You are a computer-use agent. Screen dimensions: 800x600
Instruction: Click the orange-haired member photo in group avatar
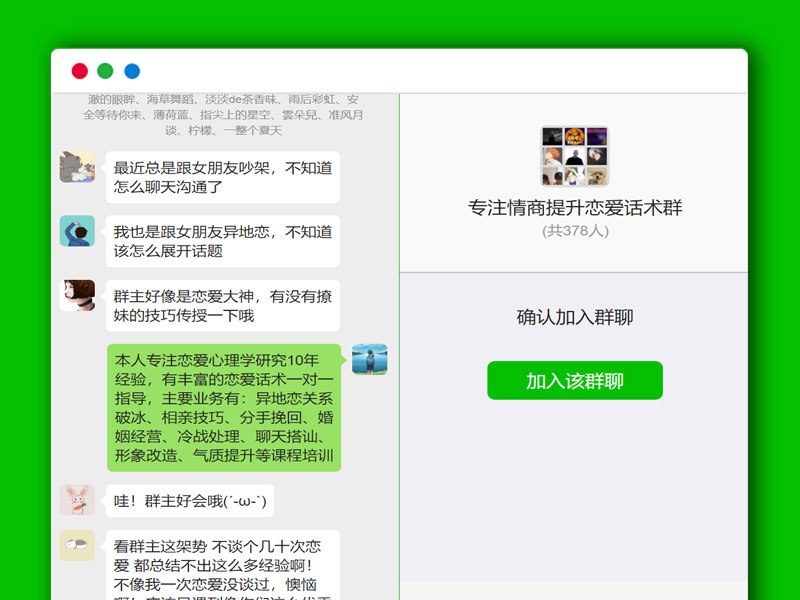click(551, 156)
